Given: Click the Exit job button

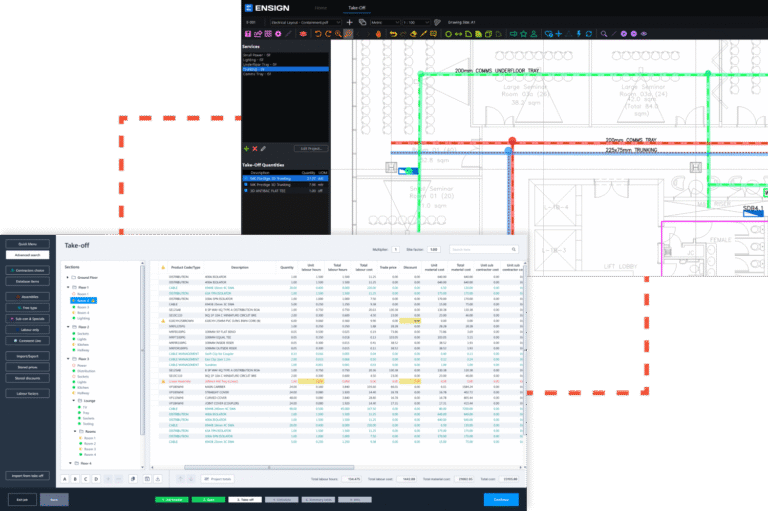Looking at the screenshot, I should pos(22,500).
